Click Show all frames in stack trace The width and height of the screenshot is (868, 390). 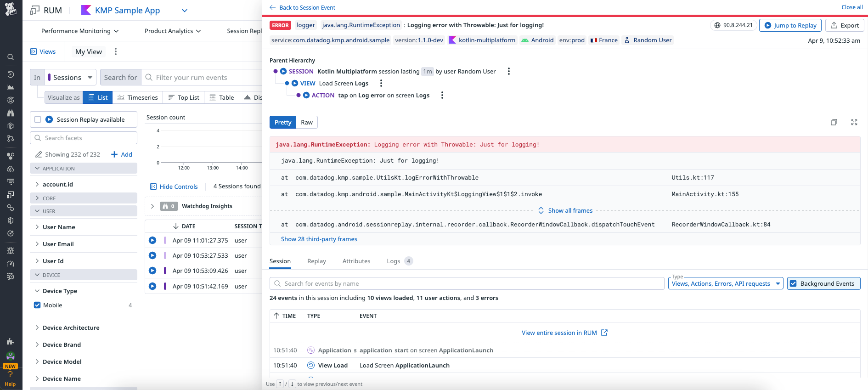click(x=570, y=210)
